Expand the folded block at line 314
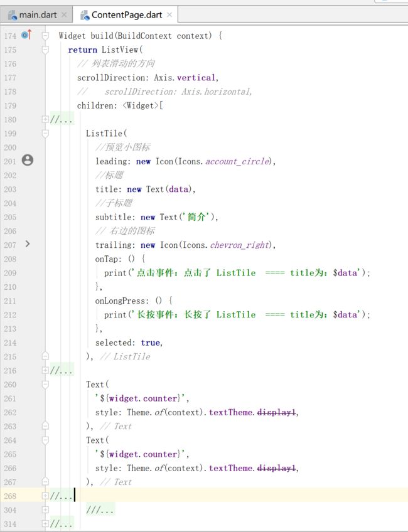The width and height of the screenshot is (408, 532). (x=45, y=523)
